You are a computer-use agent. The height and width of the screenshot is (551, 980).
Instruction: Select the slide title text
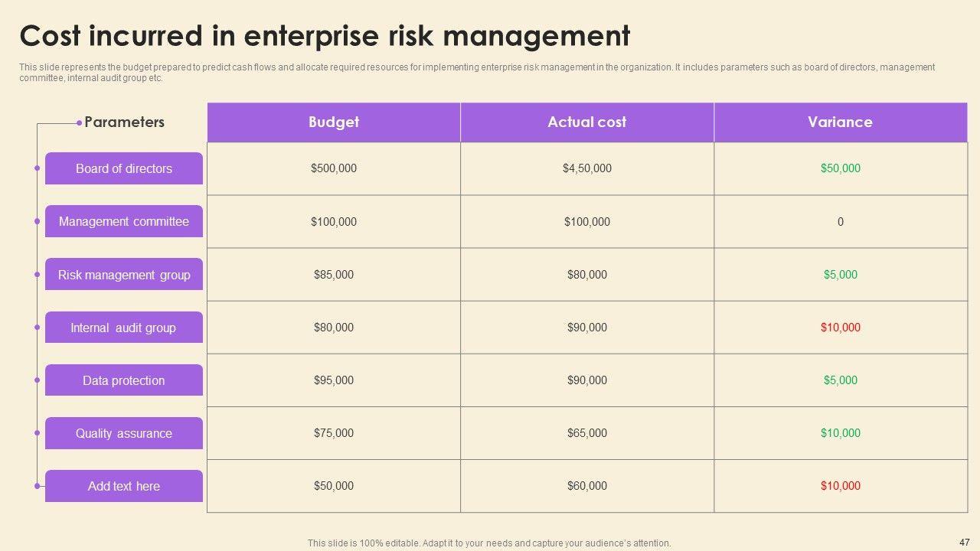[325, 36]
